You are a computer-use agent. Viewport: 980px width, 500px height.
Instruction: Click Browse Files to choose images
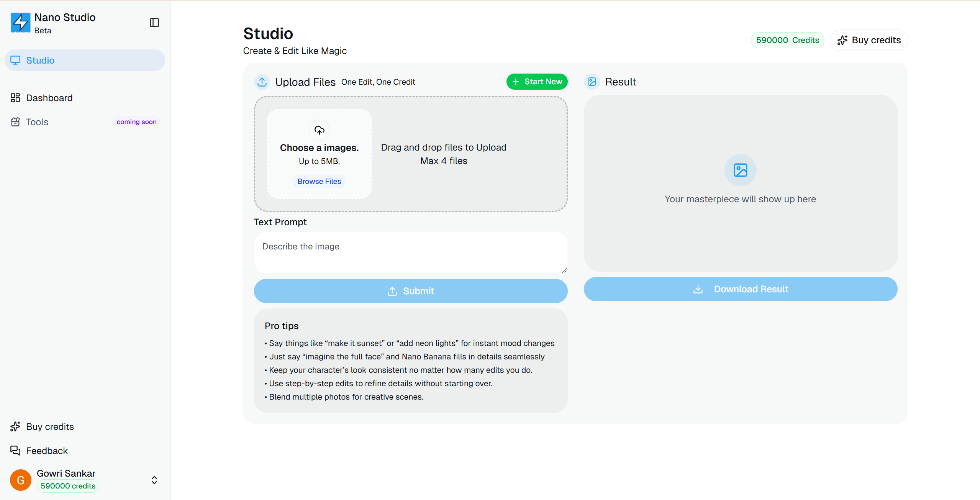coord(319,181)
